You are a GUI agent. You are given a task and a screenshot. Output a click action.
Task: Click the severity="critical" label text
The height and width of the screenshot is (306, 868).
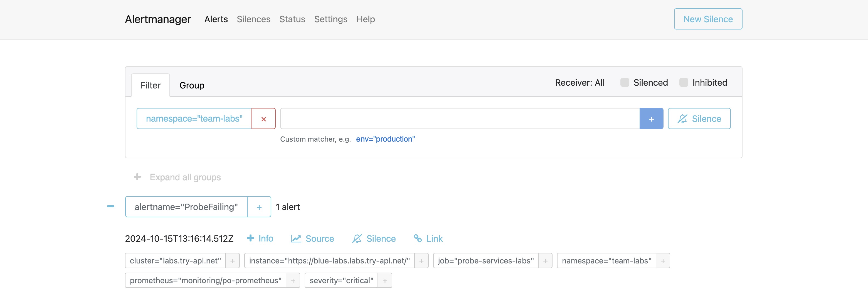341,280
